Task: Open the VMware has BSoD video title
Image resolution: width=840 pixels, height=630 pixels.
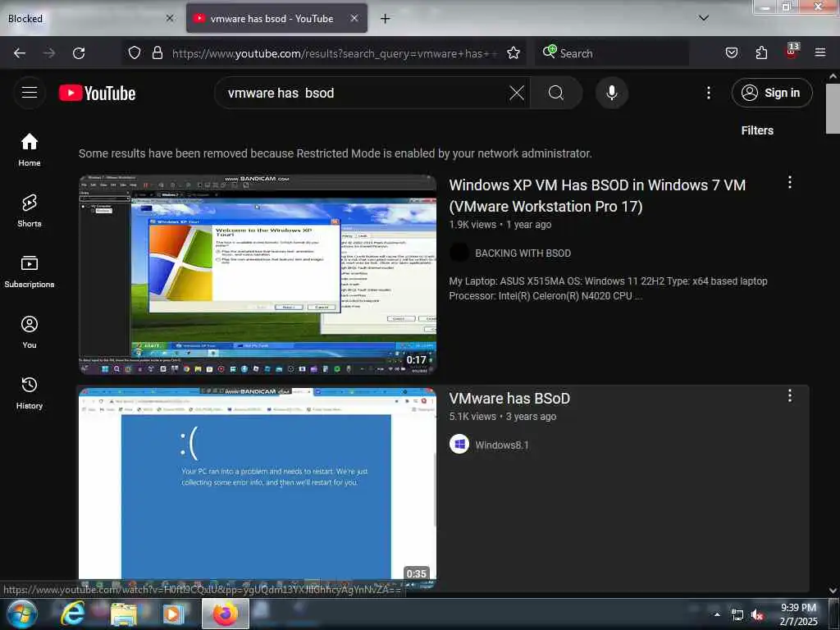Action: pos(509,398)
